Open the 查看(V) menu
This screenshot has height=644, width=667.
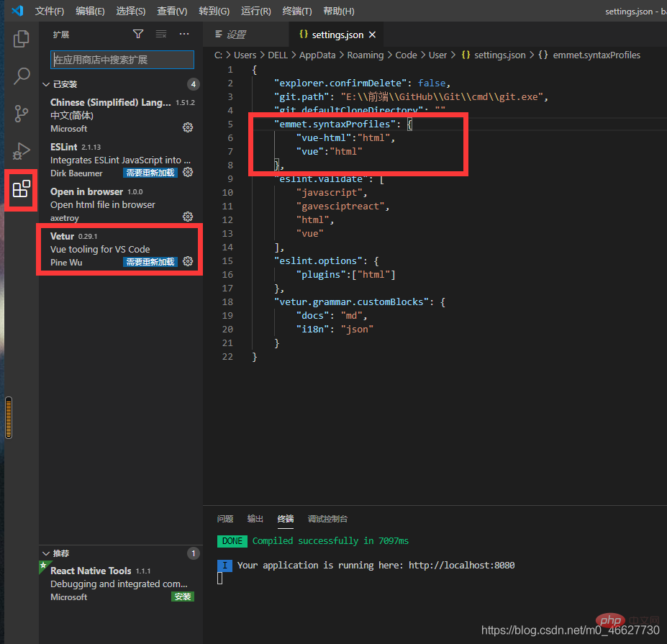point(172,11)
